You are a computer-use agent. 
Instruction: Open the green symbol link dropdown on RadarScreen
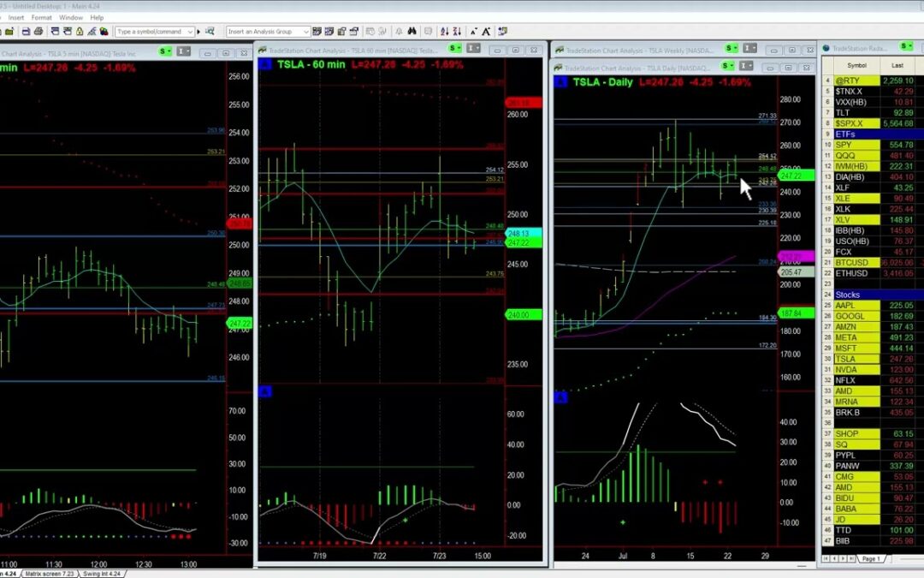coord(911,48)
